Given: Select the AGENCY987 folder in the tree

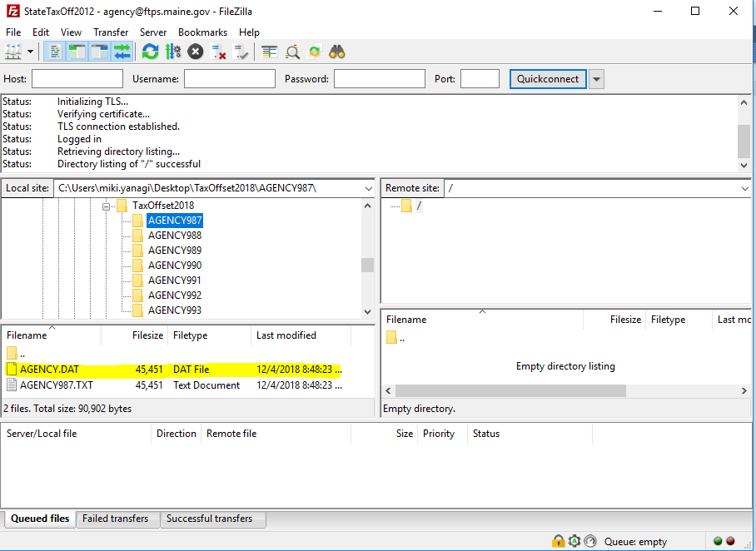Looking at the screenshot, I should pyautogui.click(x=175, y=221).
